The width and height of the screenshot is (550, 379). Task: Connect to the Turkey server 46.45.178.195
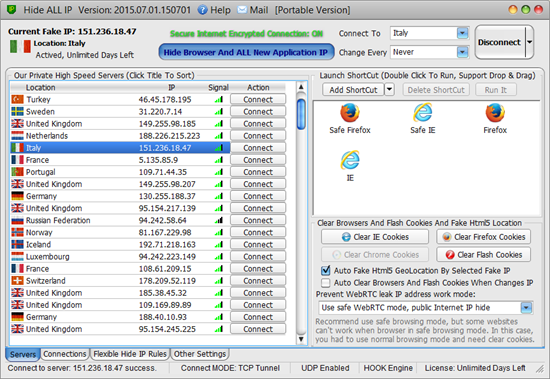(x=258, y=100)
